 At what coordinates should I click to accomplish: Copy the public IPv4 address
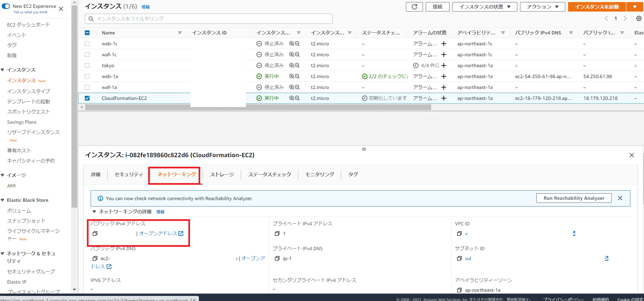click(x=95, y=234)
